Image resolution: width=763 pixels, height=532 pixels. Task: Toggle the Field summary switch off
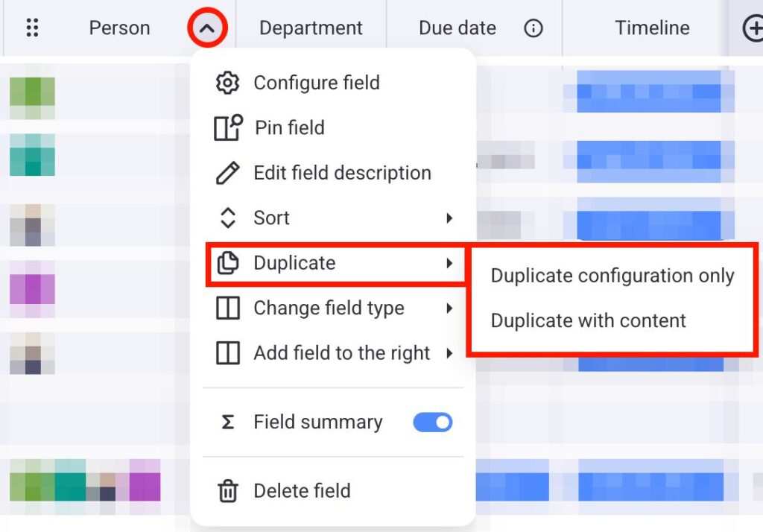[433, 422]
